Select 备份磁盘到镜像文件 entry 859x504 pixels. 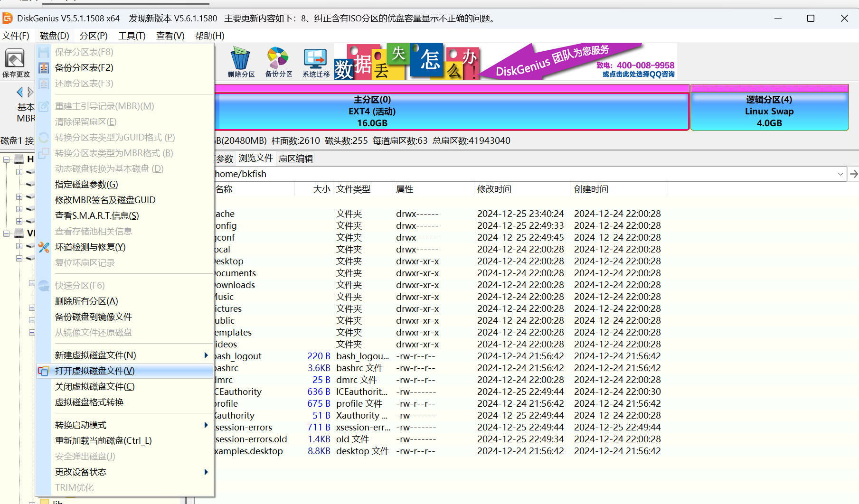tap(125, 317)
